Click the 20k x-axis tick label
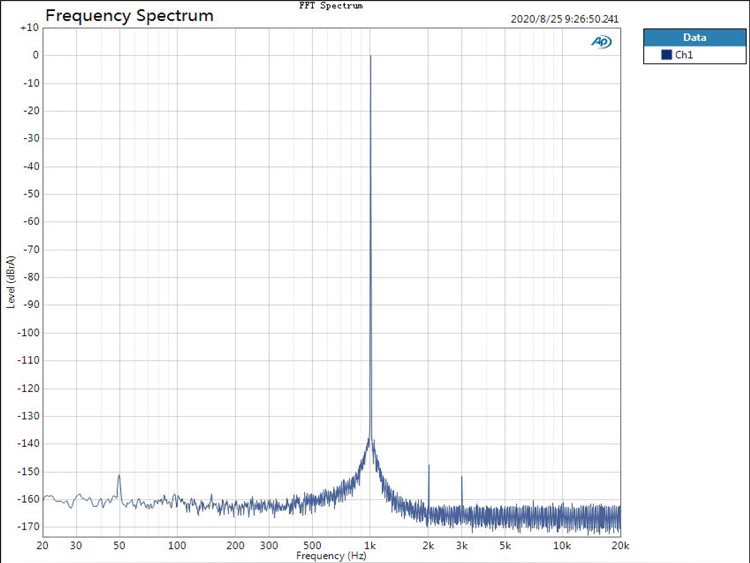The width and height of the screenshot is (750, 563). click(620, 546)
